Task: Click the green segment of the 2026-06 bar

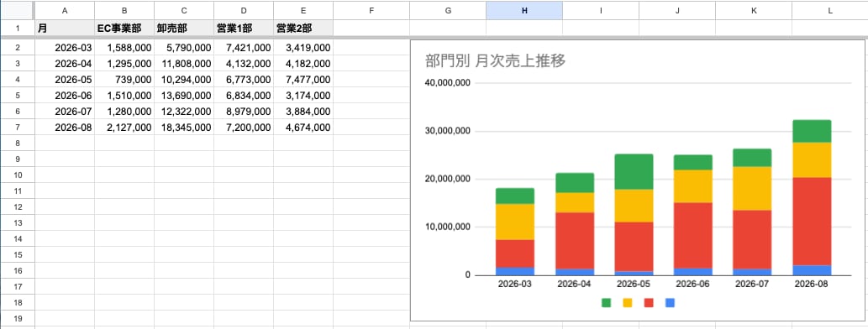Action: tap(693, 163)
